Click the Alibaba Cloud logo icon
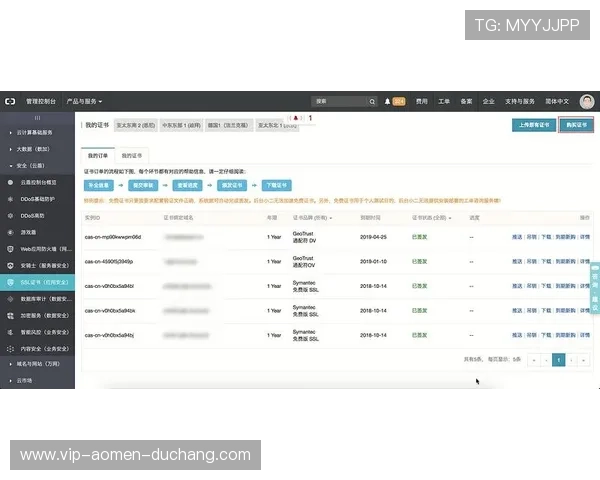 pyautogui.click(x=10, y=101)
